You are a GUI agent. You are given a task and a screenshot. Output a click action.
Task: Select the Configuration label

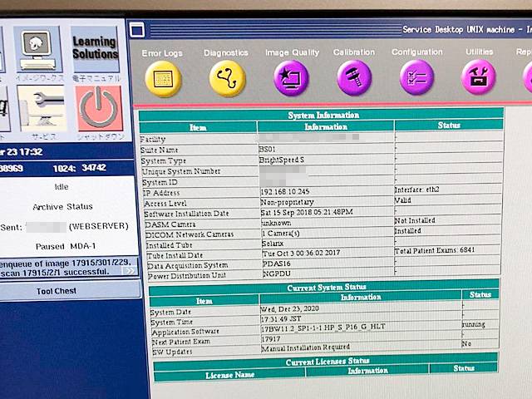point(417,52)
